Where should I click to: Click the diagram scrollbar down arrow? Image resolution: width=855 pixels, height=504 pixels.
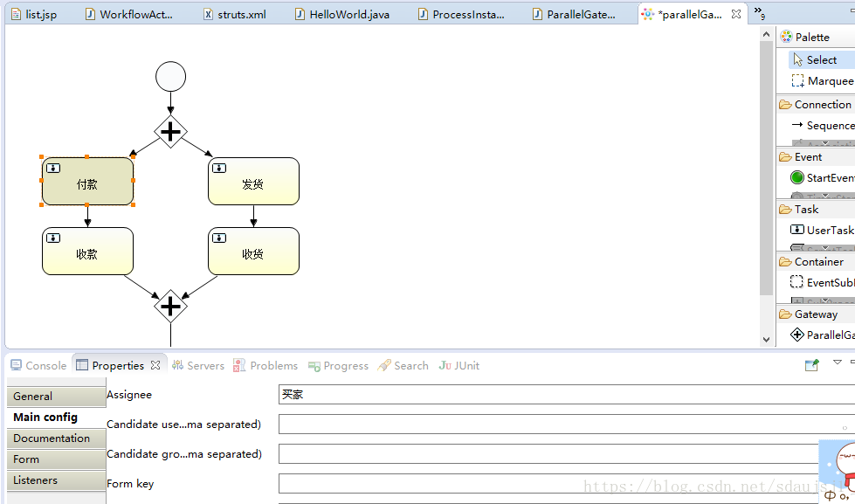tap(767, 339)
